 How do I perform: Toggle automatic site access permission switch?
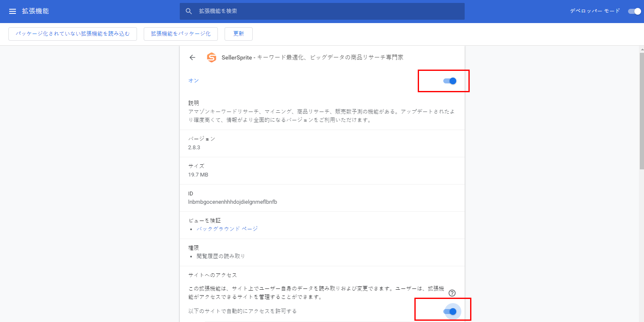tap(450, 311)
